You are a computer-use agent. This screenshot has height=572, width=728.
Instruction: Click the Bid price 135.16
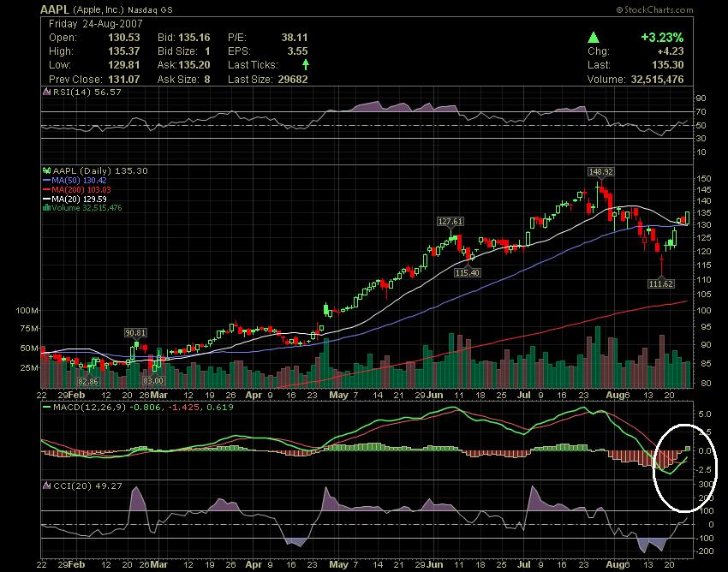(x=194, y=38)
